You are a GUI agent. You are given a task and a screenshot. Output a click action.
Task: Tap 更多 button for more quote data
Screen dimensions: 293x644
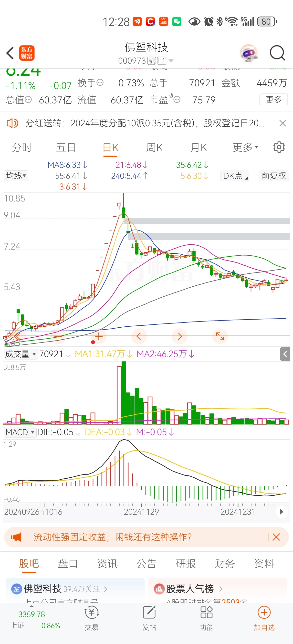point(273,100)
